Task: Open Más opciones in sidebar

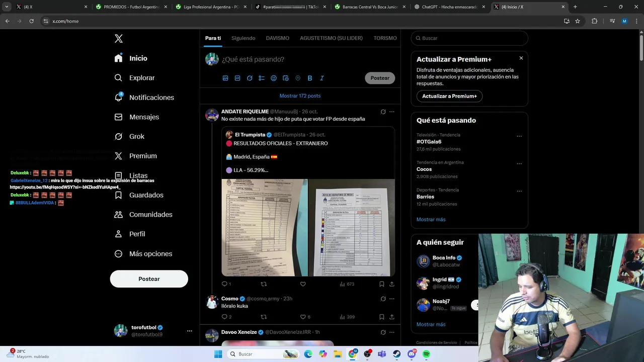Action: click(143, 253)
